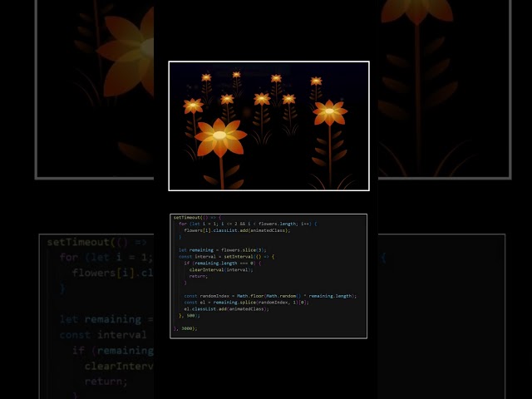Click the 'let remaining = flowers.slice(3);' line in the center panel

click(223, 250)
